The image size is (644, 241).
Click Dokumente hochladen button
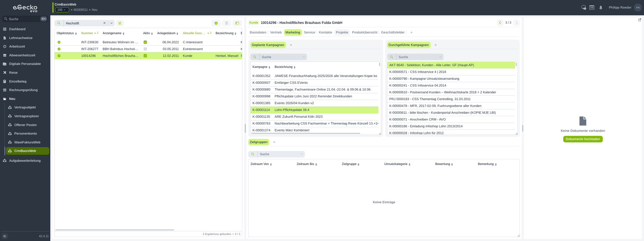click(583, 139)
